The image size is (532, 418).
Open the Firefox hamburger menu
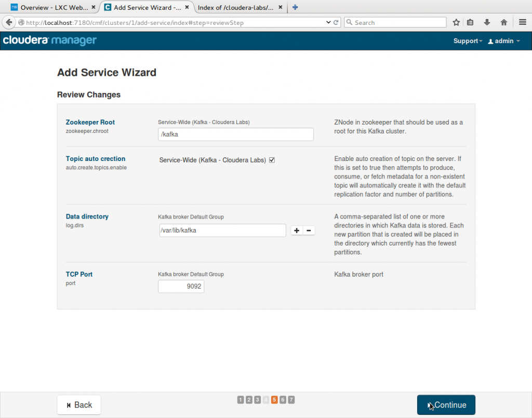(523, 22)
